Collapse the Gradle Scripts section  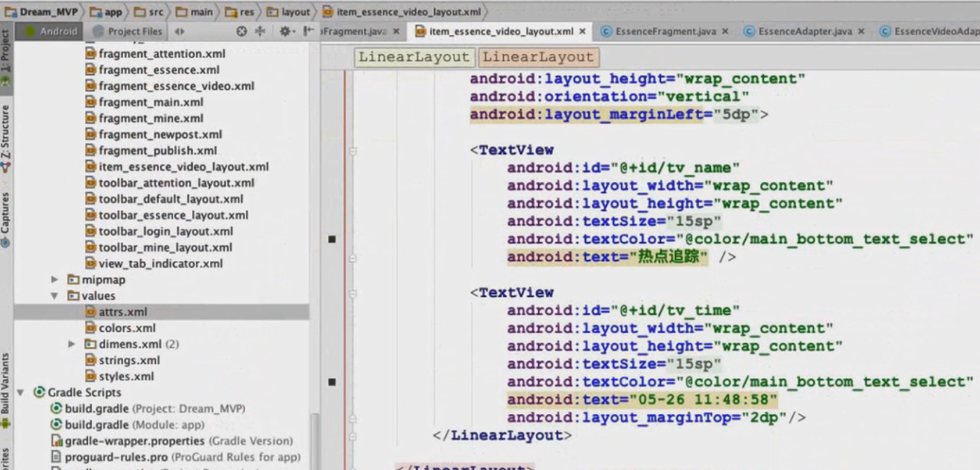(x=21, y=393)
